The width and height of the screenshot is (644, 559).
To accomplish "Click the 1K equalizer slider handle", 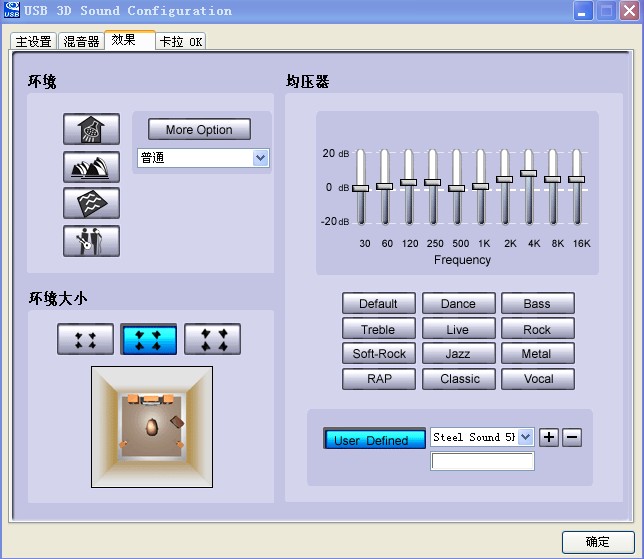I will [481, 186].
